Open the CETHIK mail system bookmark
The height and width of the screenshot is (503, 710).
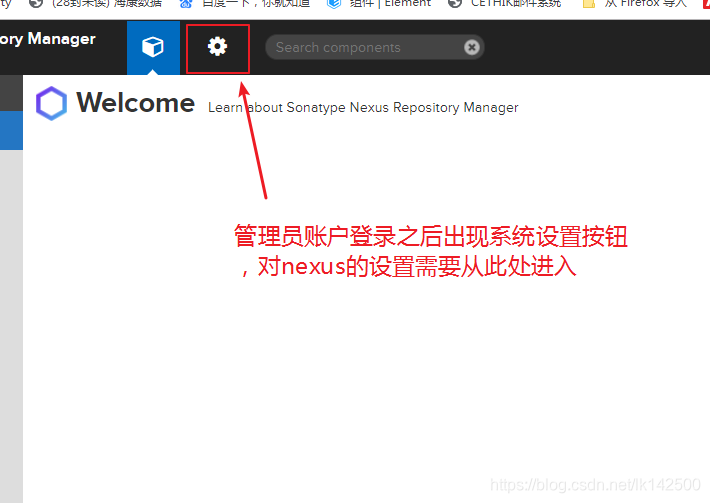(x=504, y=4)
